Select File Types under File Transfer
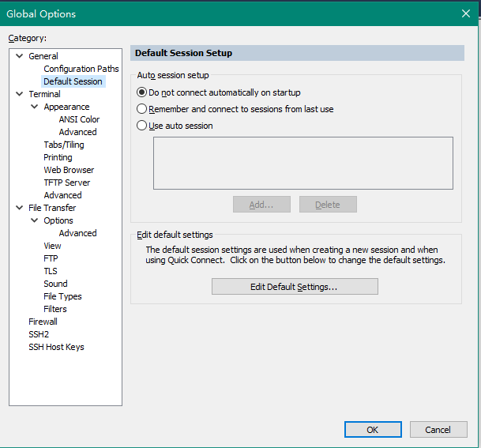The image size is (481, 448). pos(62,296)
